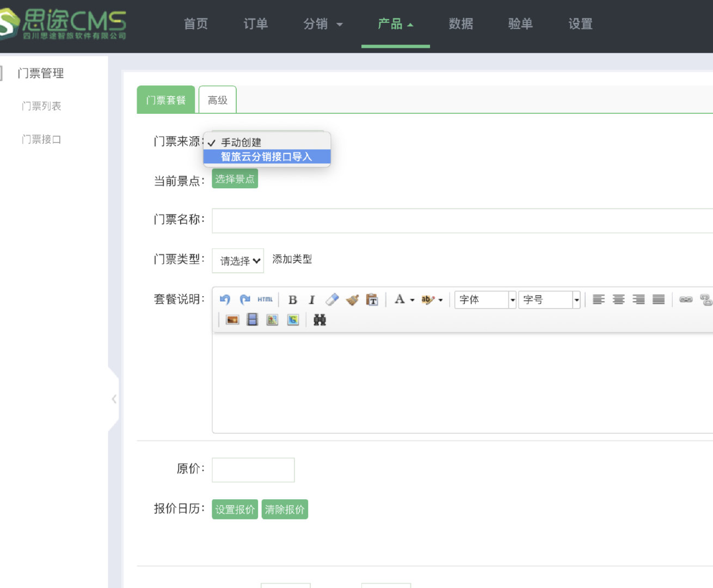Switch to the 高级 tab
This screenshot has height=588, width=713.
tap(217, 100)
